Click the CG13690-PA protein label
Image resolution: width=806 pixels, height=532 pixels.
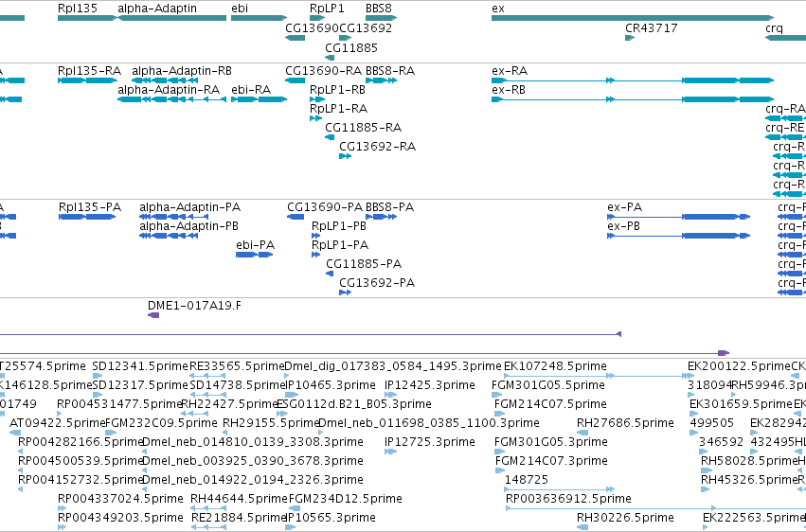coord(325,207)
